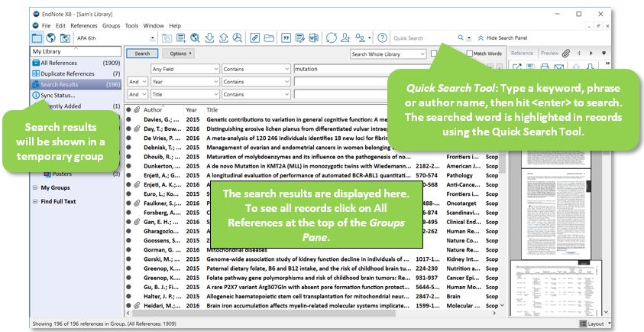Screen dimensions: 644x332
Task: Expand the Find Full Text group set
Action: (35, 202)
